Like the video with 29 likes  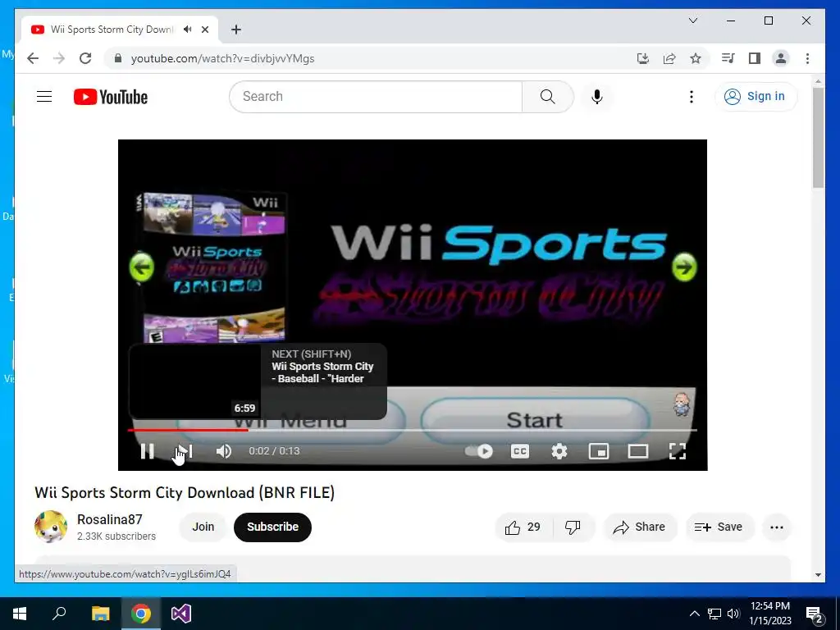pos(523,527)
